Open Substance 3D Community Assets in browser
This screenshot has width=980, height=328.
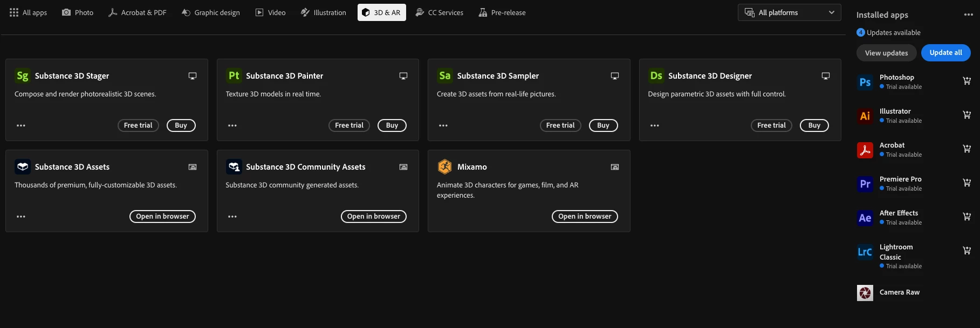(374, 217)
